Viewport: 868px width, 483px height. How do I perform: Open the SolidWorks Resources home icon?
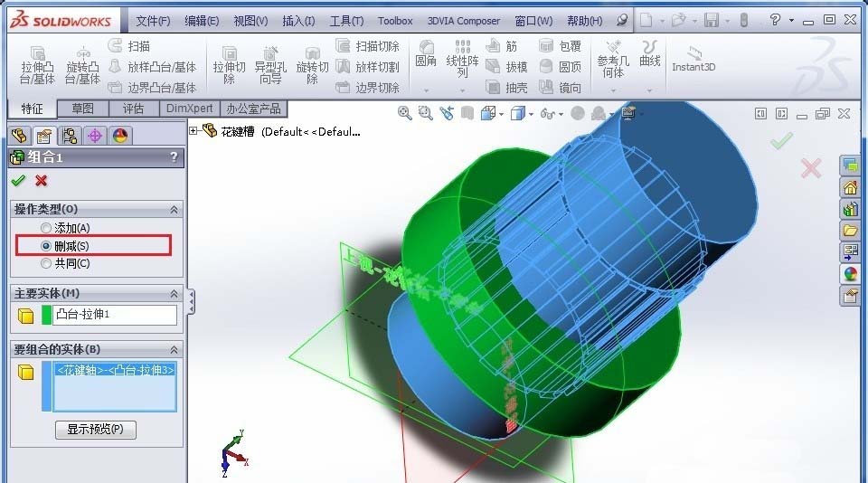tap(851, 187)
